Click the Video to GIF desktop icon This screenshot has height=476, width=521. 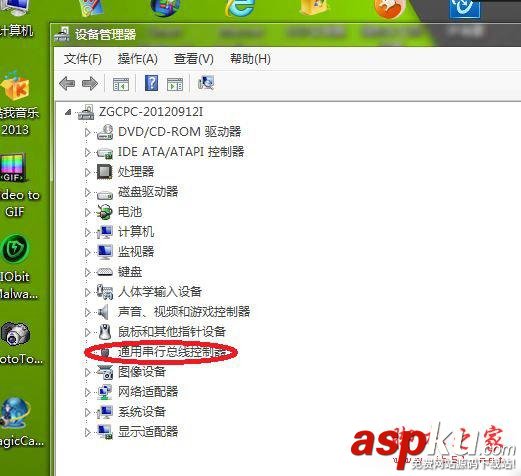13,168
